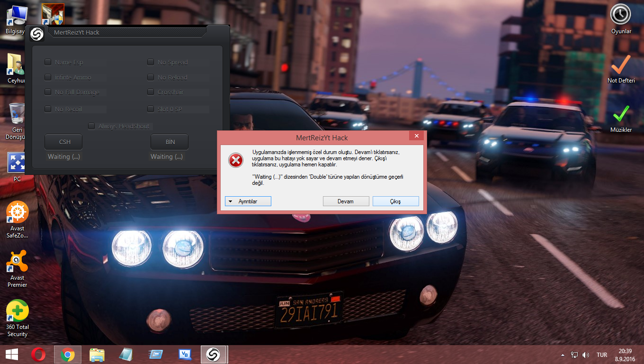Open the Not Defteri orange checkmark icon
Image resolution: width=644 pixels, height=364 pixels.
tap(621, 69)
